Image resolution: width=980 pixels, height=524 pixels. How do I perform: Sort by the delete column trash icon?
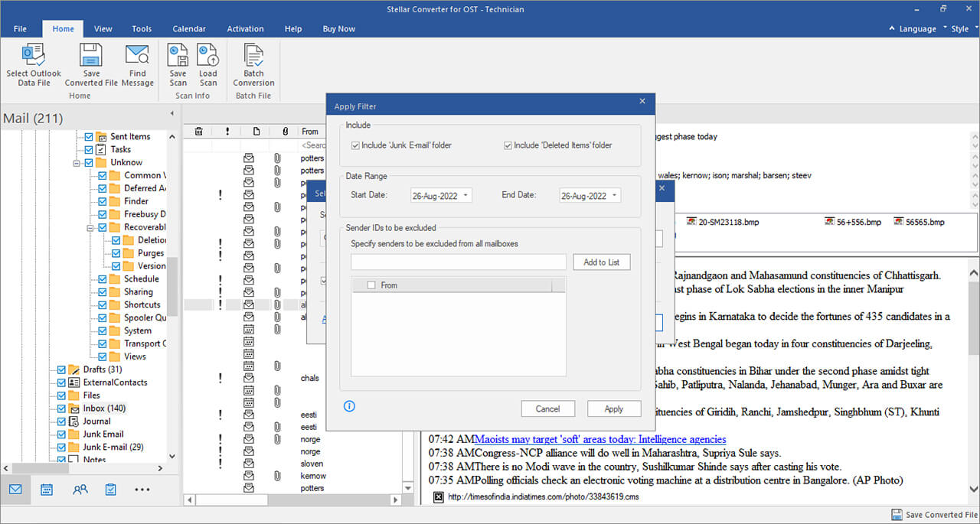(198, 132)
